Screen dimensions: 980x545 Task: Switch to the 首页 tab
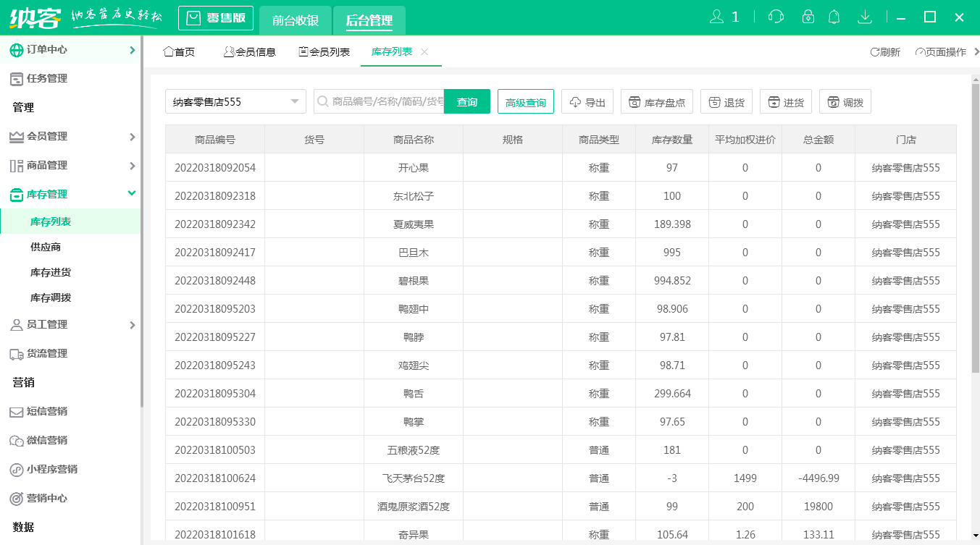click(x=179, y=51)
